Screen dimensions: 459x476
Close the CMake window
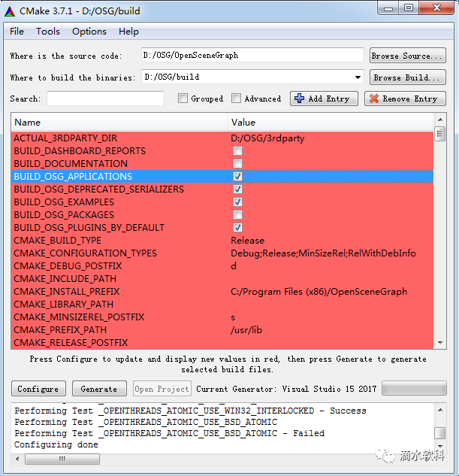[436, 8]
